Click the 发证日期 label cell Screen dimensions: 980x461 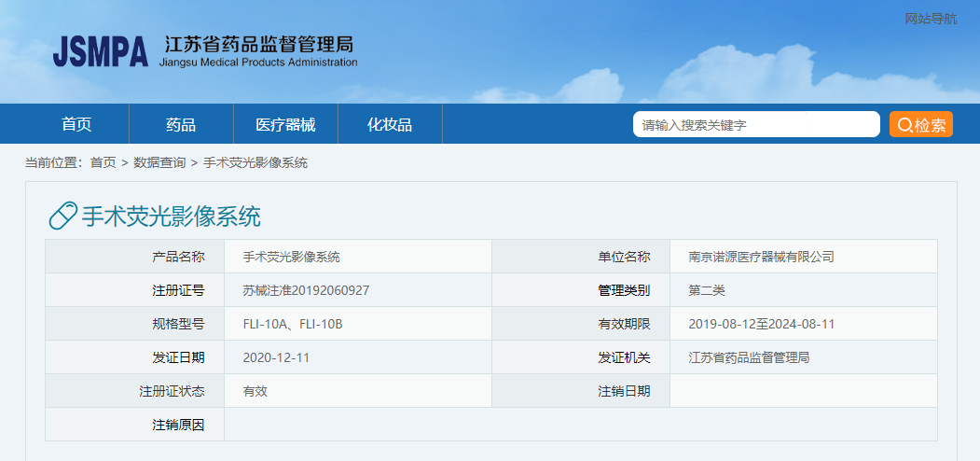134,357
